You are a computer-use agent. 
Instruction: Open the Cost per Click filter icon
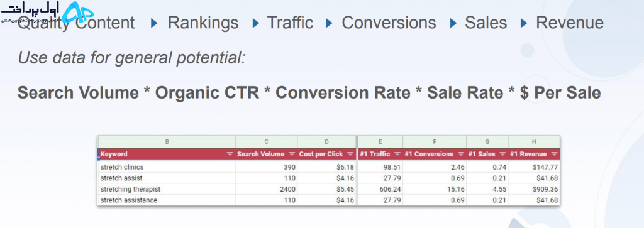pos(350,154)
